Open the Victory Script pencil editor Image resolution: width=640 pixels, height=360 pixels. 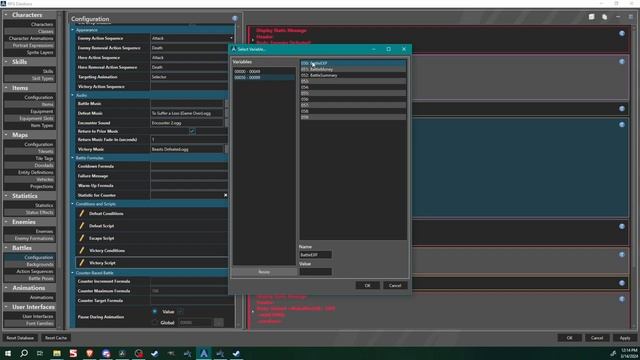click(82, 263)
